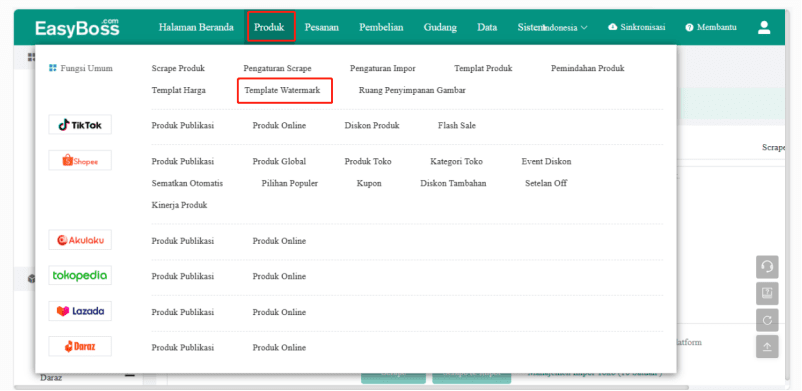
Task: Open the Gudang menu
Action: (x=440, y=28)
